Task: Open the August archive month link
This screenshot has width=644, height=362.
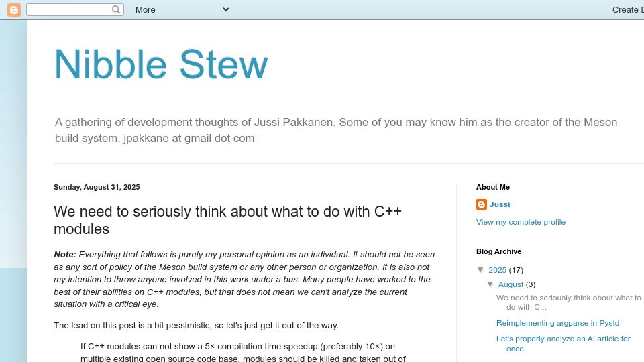Action: tap(511, 284)
